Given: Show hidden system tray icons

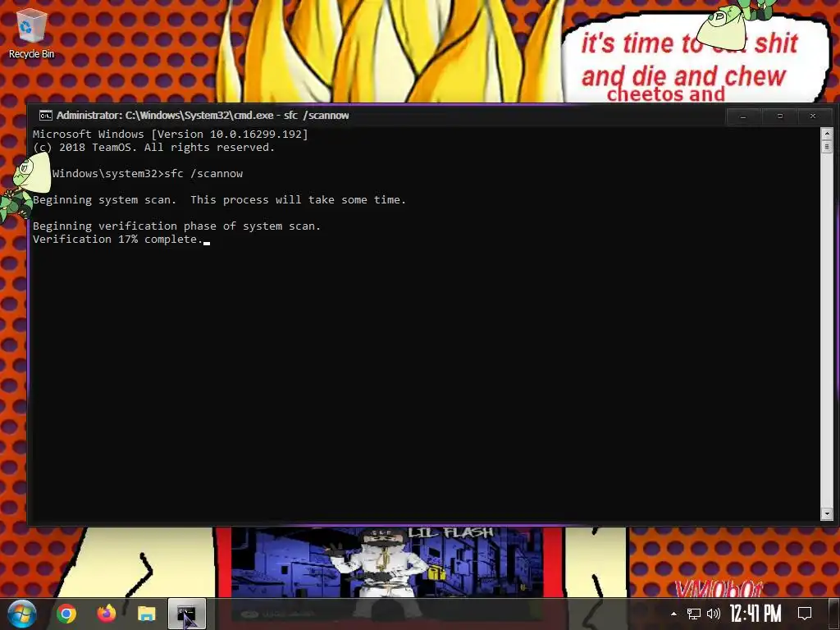Looking at the screenshot, I should tap(674, 614).
